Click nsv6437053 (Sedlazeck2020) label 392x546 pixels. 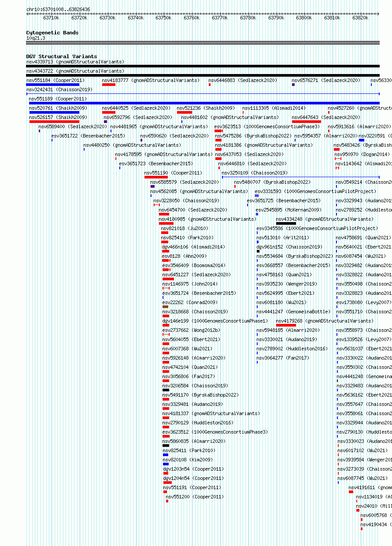click(x=250, y=154)
